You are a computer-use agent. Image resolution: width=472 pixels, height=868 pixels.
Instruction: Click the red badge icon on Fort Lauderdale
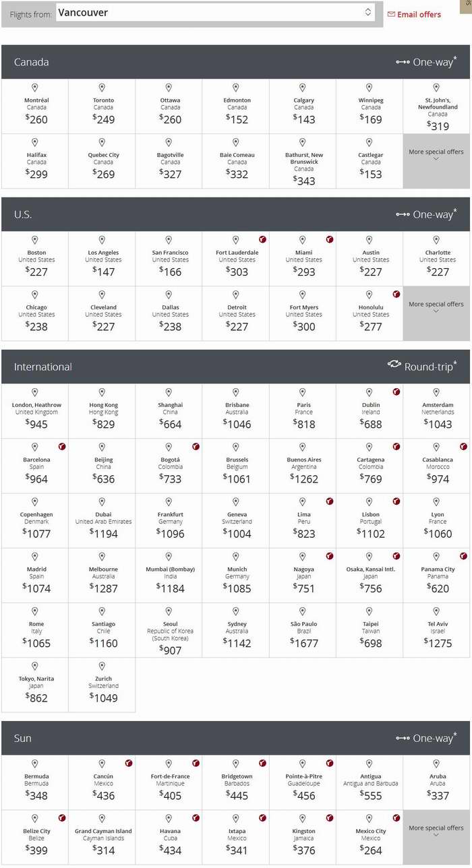[x=263, y=239]
